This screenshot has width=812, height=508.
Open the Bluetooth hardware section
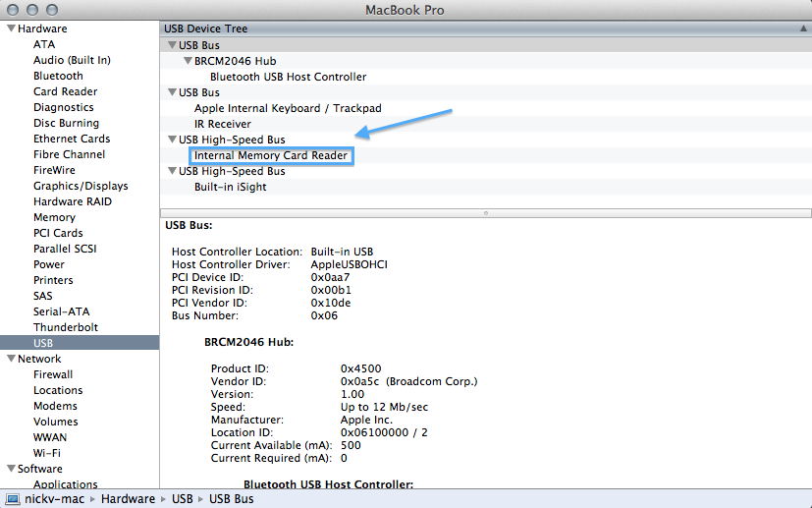coord(58,76)
